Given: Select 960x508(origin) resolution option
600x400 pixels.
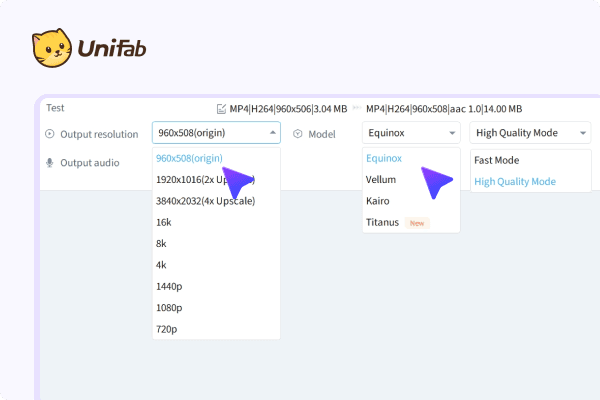Looking at the screenshot, I should pyautogui.click(x=190, y=158).
